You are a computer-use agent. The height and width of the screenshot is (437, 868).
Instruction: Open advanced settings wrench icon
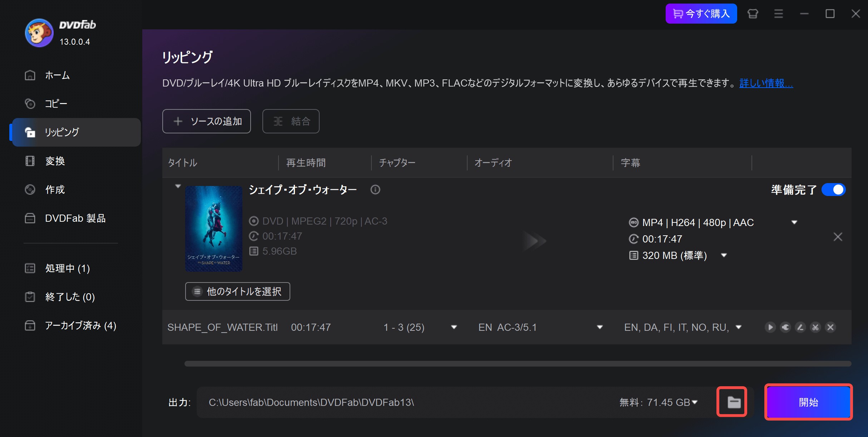click(x=785, y=327)
